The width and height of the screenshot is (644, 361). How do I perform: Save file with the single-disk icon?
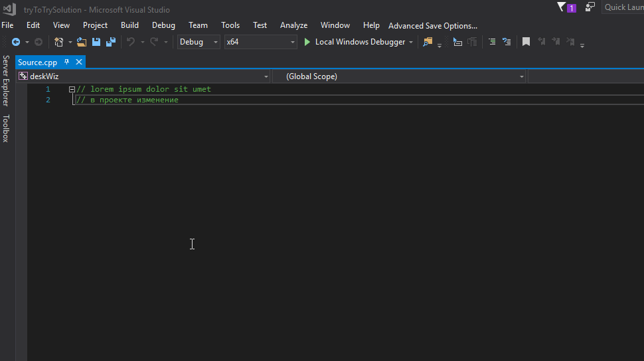coord(96,42)
